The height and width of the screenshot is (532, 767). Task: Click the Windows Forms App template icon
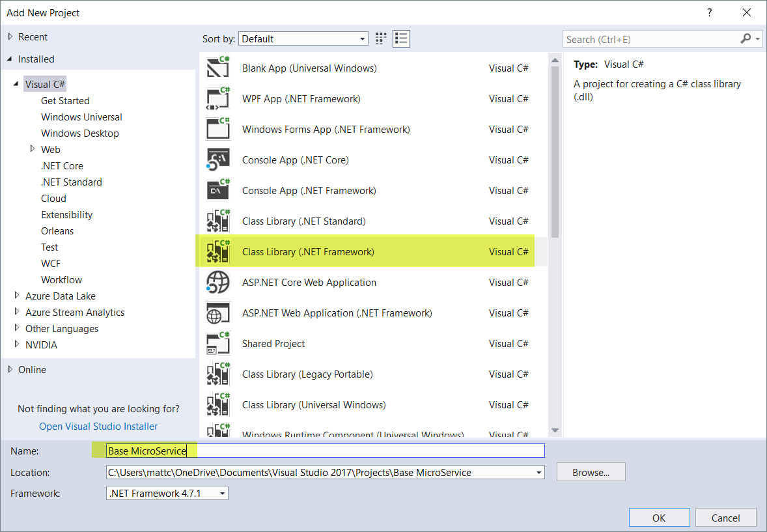218,129
